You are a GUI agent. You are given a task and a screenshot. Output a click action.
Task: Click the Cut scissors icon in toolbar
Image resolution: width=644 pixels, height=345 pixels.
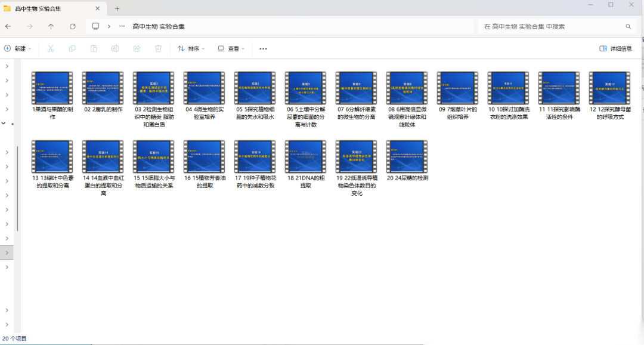tap(51, 48)
